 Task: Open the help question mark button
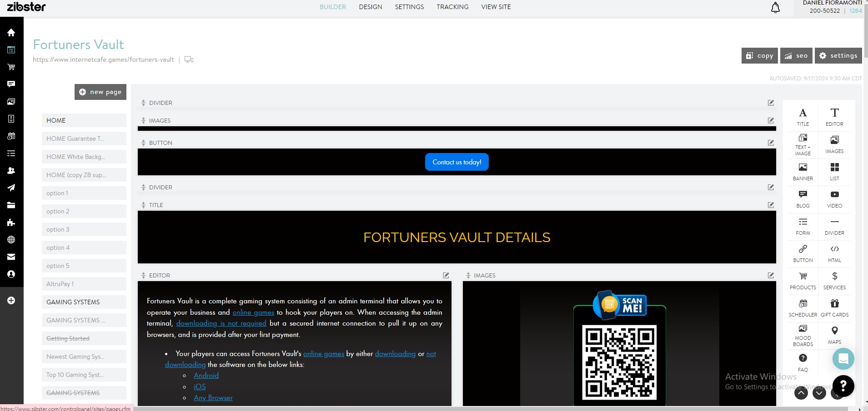843,386
